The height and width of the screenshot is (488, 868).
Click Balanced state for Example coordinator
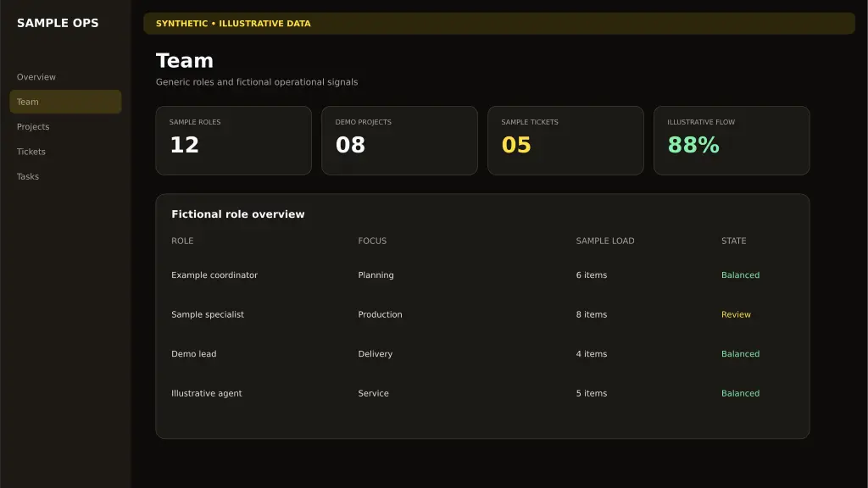[x=740, y=275]
